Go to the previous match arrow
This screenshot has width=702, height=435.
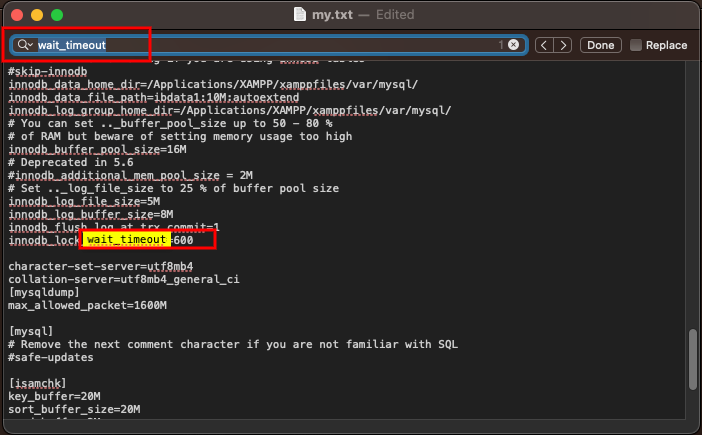pos(543,45)
